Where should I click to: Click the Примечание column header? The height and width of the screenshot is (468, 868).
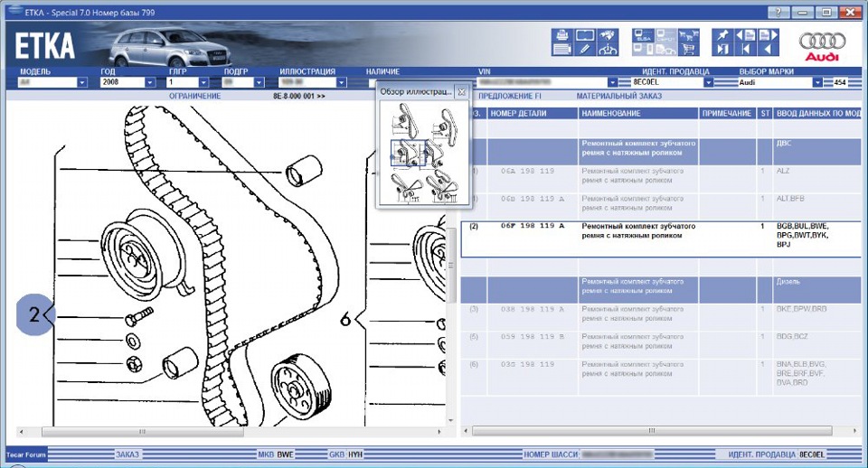[x=726, y=114]
